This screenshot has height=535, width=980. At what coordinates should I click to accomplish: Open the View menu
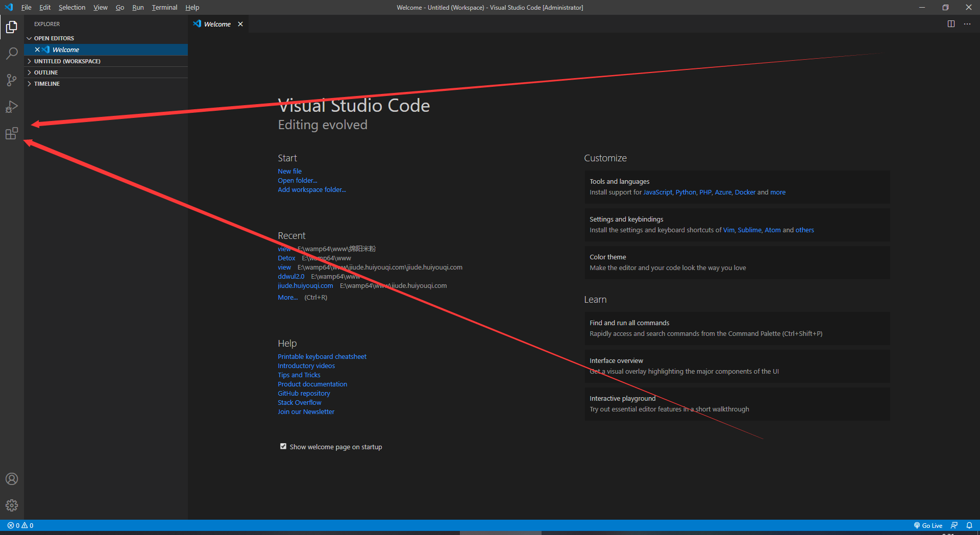coord(101,7)
